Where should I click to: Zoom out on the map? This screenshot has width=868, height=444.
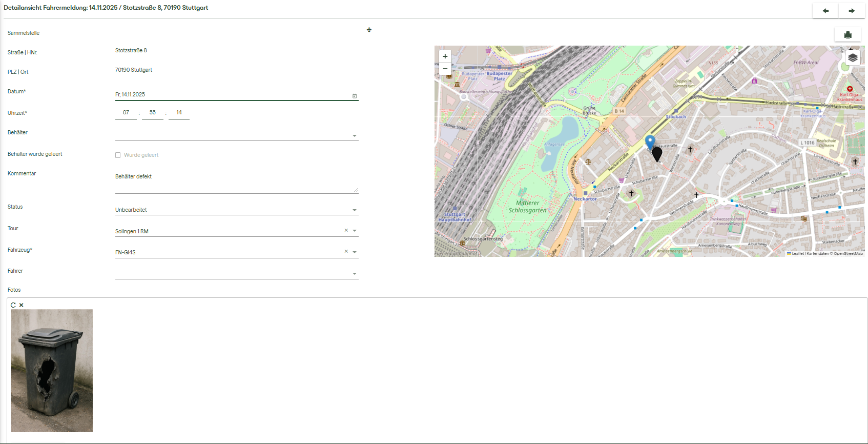(445, 69)
